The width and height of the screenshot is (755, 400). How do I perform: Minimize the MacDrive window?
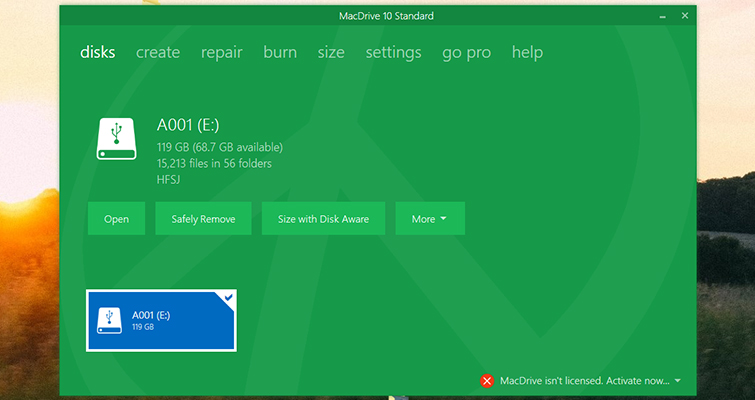tap(663, 16)
